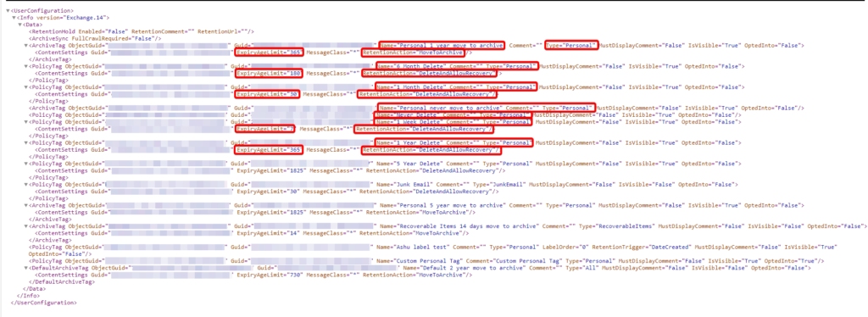Collapse the '6 Month Delete' PolicyTag node

pyautogui.click(x=26, y=66)
